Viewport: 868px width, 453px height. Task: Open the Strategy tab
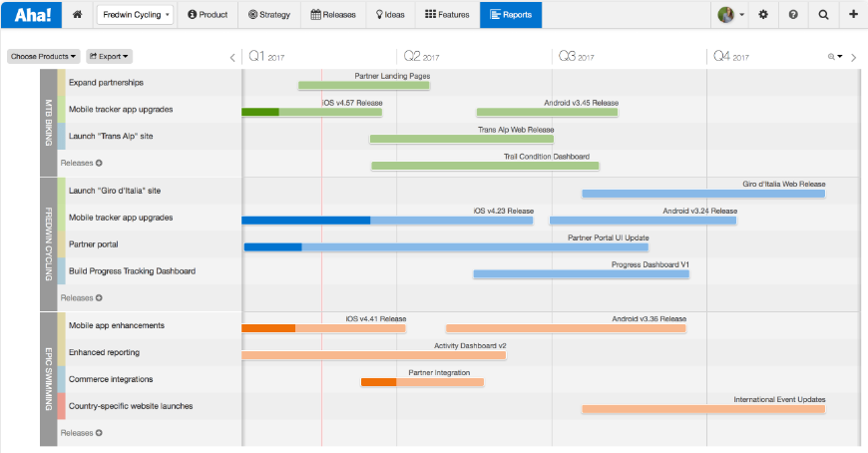pyautogui.click(x=269, y=15)
